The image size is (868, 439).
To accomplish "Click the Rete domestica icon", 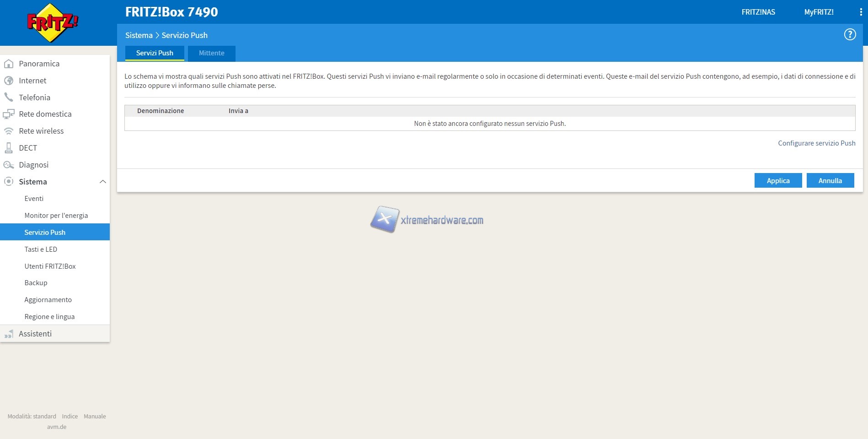I will [x=9, y=114].
